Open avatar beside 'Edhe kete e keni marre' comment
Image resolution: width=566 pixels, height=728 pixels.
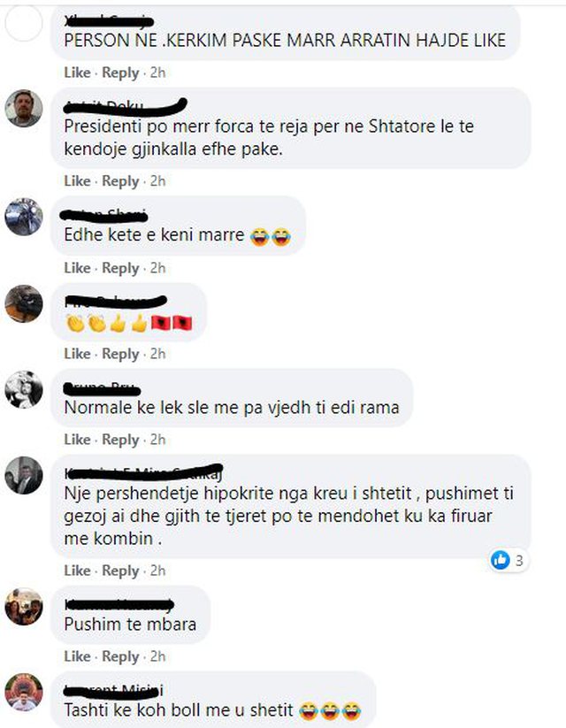pyautogui.click(x=24, y=217)
